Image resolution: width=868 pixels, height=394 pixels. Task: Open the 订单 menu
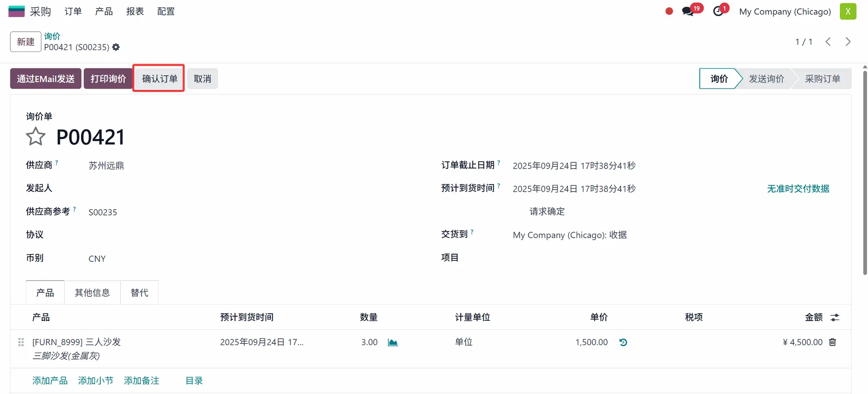(x=73, y=11)
